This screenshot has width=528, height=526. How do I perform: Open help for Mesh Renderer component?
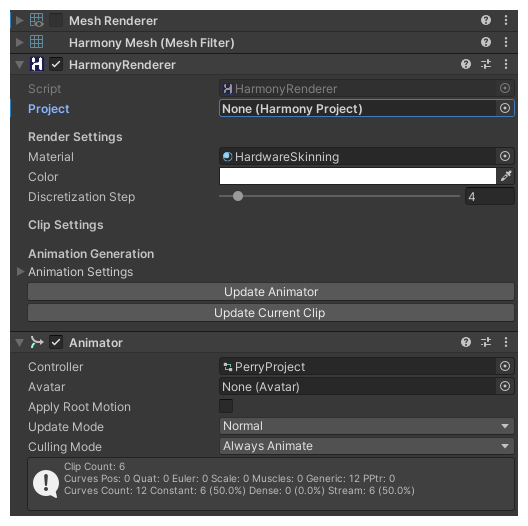(486, 21)
